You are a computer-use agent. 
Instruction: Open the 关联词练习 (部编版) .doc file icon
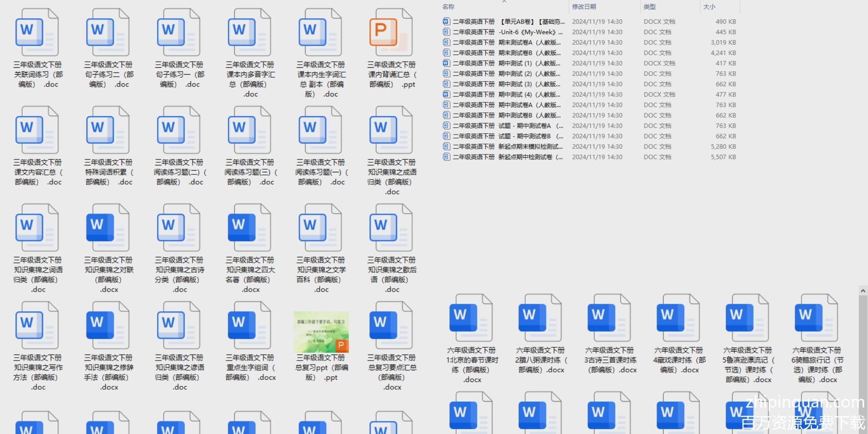coord(37,33)
